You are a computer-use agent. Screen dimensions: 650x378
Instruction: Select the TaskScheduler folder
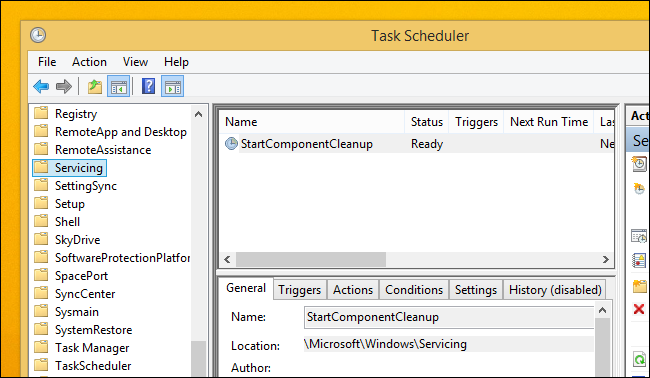pyautogui.click(x=93, y=366)
